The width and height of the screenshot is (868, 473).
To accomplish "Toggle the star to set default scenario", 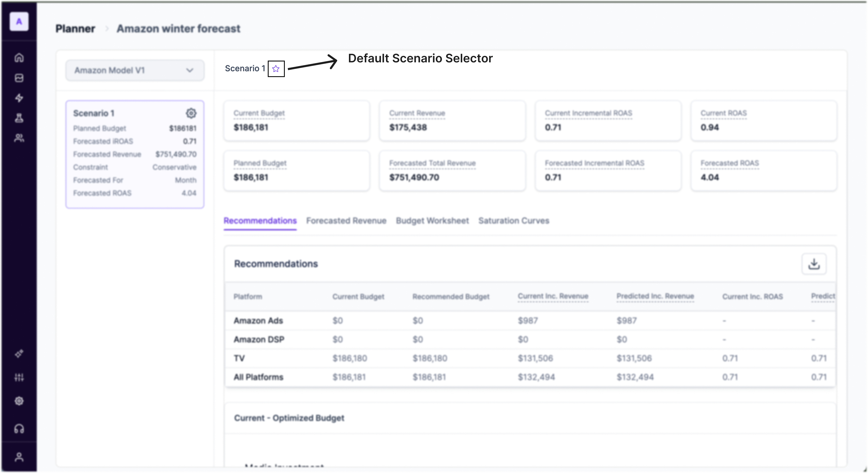I will pos(276,69).
